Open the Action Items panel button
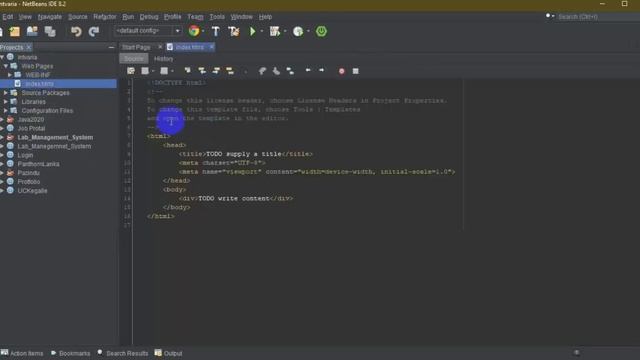The height and width of the screenshot is (360, 640). [22, 353]
